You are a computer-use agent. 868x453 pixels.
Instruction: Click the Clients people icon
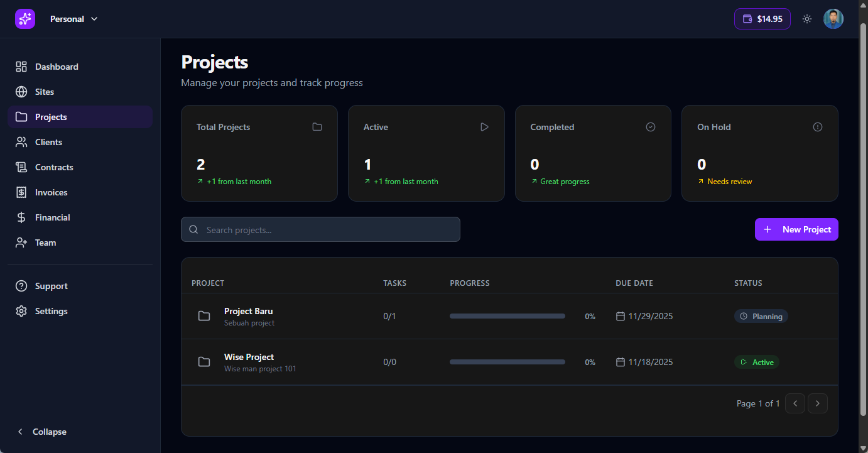pos(21,142)
